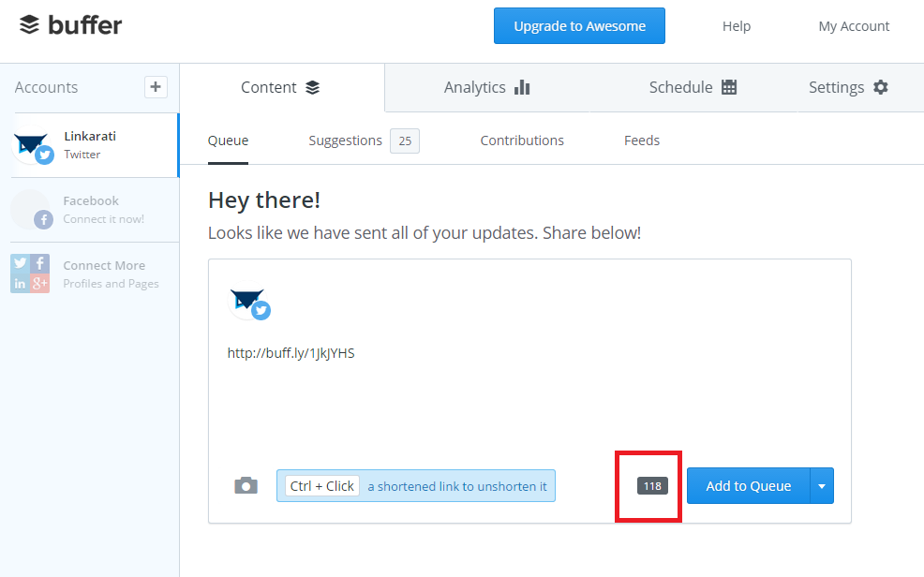Open the Feeds sub-tab

(x=642, y=141)
